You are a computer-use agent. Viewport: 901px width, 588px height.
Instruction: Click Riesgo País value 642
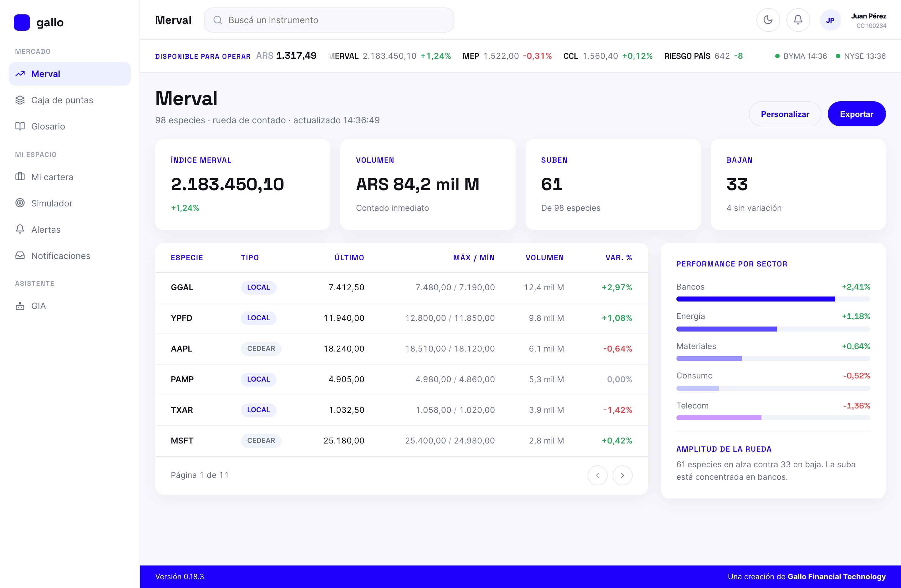pyautogui.click(x=722, y=56)
